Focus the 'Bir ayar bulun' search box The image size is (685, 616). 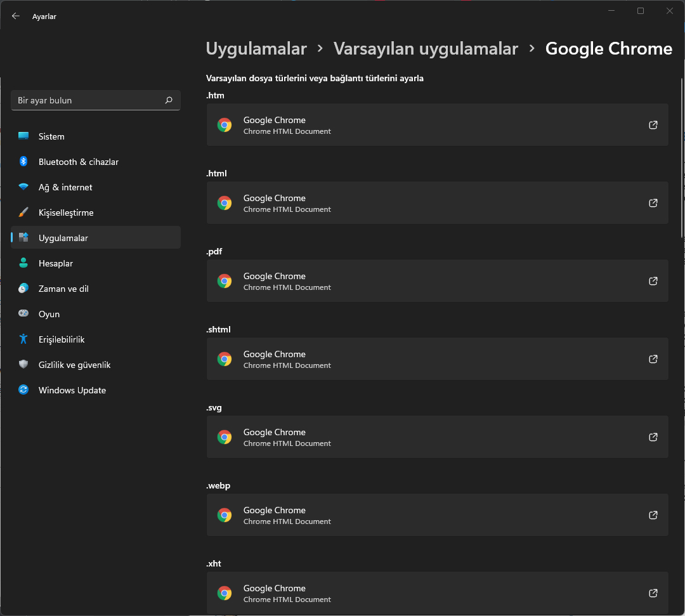88,100
